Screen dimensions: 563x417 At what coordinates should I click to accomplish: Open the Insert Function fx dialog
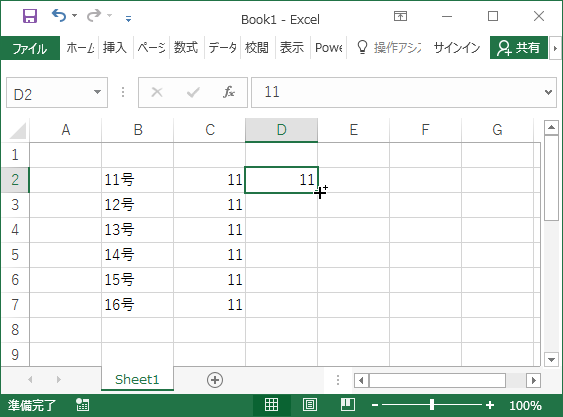(229, 92)
